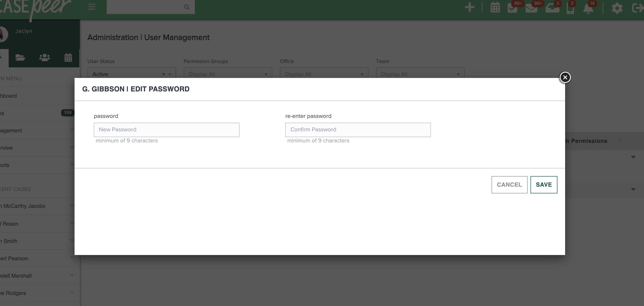Open the inbox tray icon in header
The height and width of the screenshot is (306, 644).
point(552,8)
